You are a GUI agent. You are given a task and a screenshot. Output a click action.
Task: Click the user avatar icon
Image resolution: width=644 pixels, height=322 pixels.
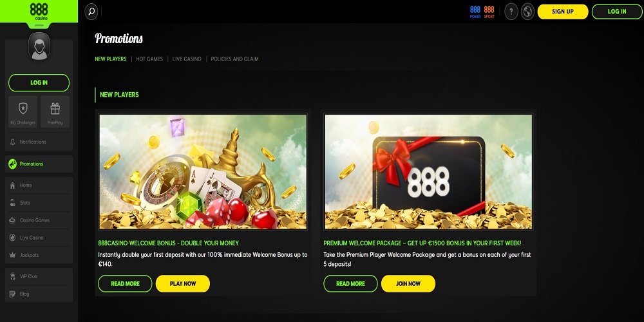(x=39, y=46)
